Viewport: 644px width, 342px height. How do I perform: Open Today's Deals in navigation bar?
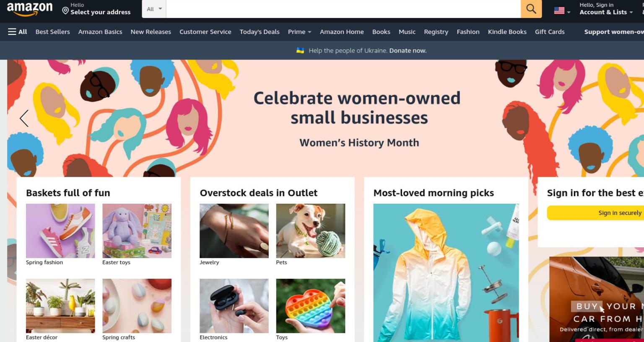click(260, 32)
